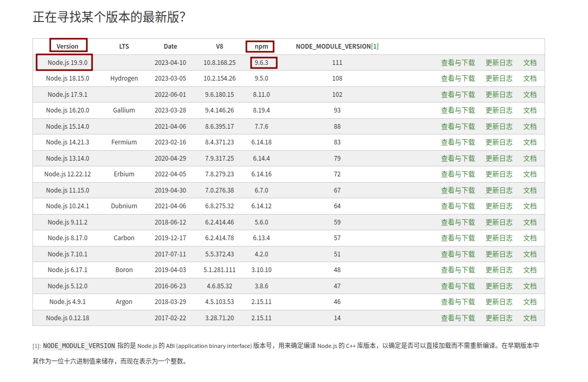Select the Dubnium LTS cell
The image size is (588, 382).
pos(124,206)
